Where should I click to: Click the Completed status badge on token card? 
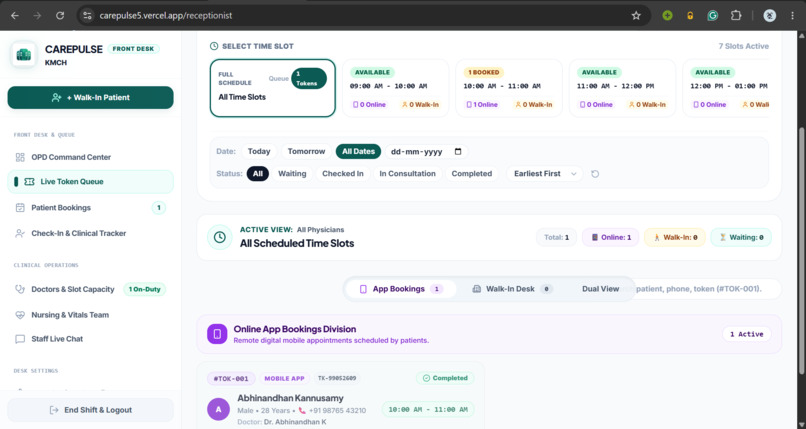click(445, 378)
